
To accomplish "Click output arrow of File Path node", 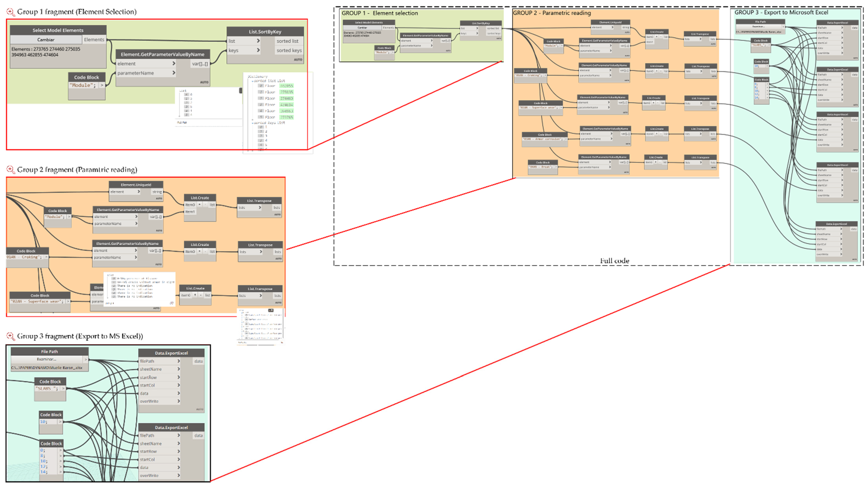I will 86,359.
